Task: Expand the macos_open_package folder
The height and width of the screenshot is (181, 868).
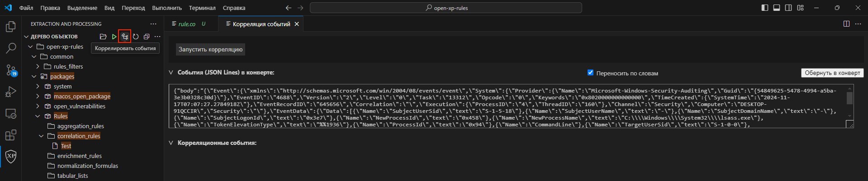Action: pyautogui.click(x=38, y=96)
